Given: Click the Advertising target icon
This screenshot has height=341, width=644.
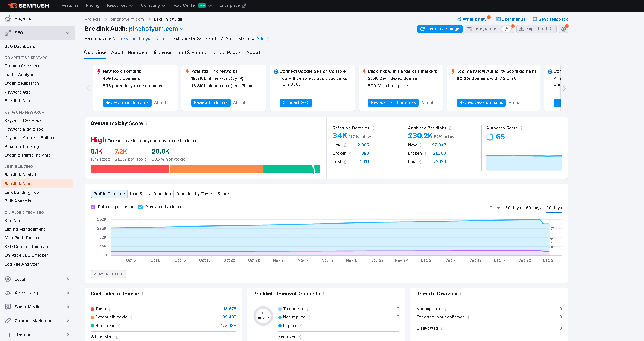Looking at the screenshot, I should (8, 293).
